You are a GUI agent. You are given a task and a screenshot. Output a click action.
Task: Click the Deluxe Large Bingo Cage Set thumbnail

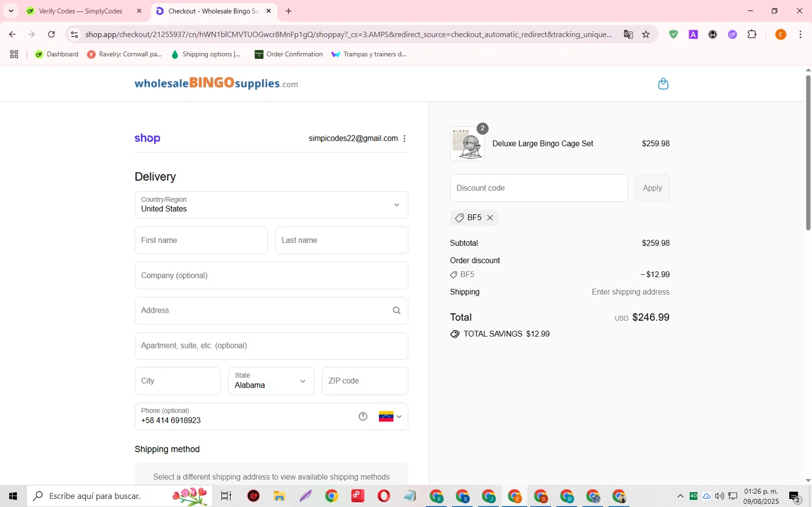pyautogui.click(x=467, y=144)
